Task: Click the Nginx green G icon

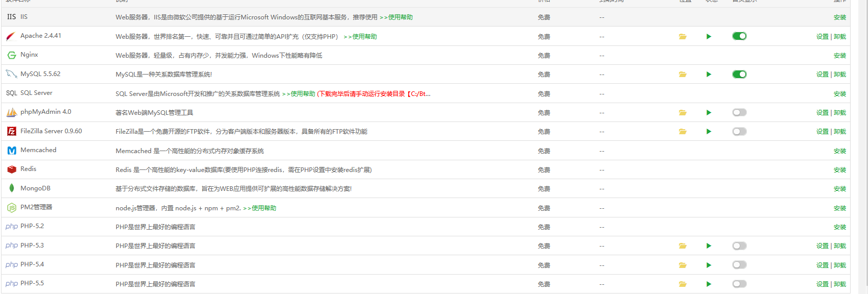Action: [11, 55]
